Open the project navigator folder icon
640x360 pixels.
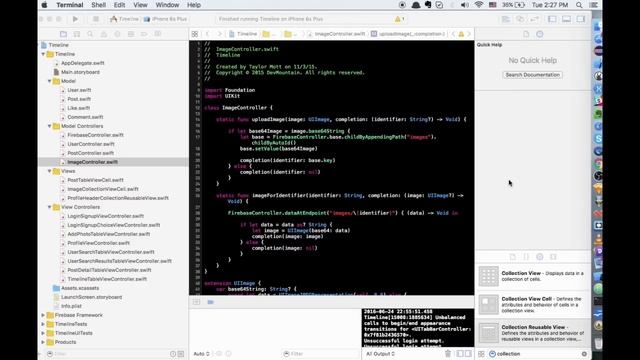(63, 34)
